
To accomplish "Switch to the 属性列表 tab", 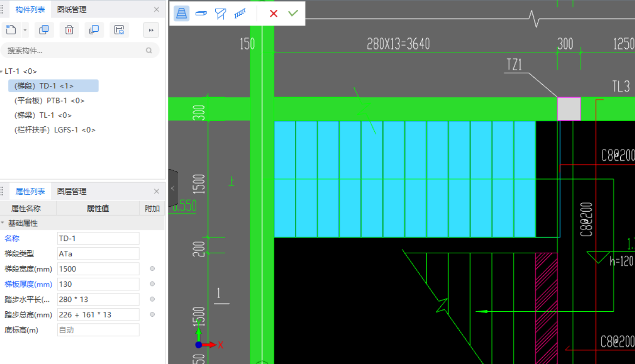I will (x=30, y=191).
